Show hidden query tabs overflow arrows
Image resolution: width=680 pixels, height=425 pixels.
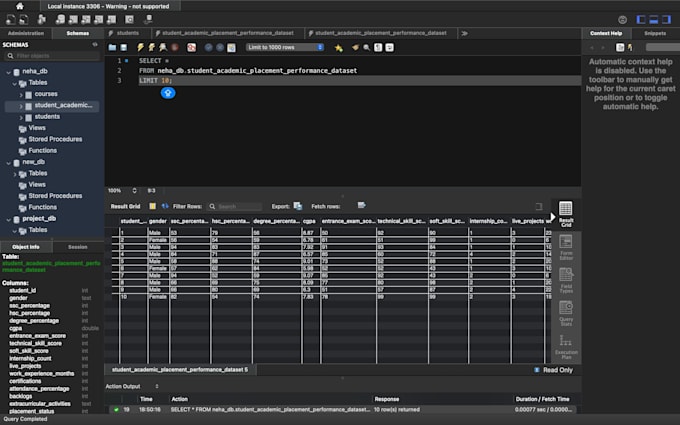tap(464, 33)
